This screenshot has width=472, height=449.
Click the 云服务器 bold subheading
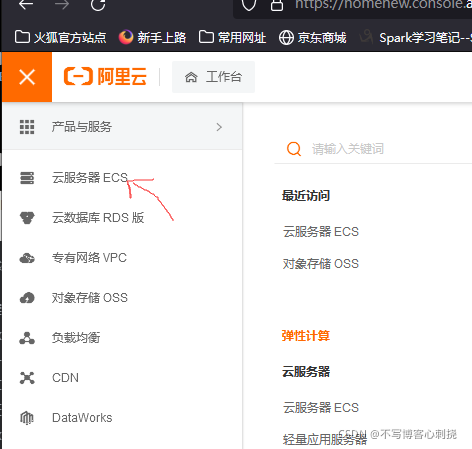tap(306, 372)
